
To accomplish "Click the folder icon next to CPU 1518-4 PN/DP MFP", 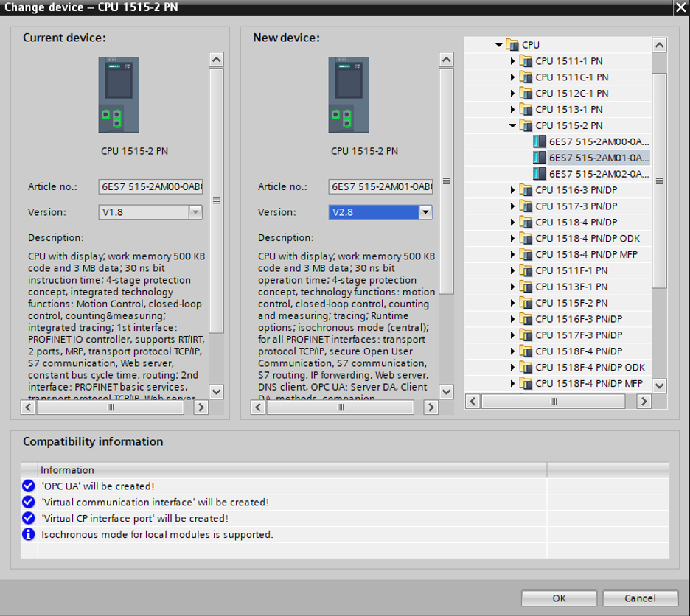I will (x=526, y=254).
